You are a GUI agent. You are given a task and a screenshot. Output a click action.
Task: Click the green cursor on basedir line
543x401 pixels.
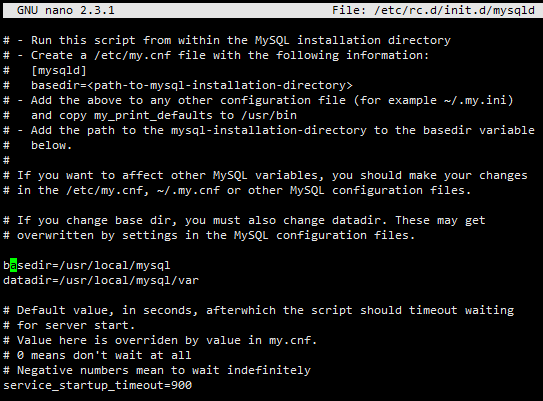pyautogui.click(x=14, y=265)
